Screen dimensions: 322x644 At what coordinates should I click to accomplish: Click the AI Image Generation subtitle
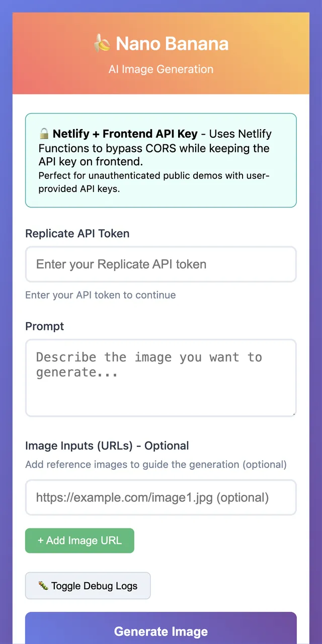click(160, 69)
